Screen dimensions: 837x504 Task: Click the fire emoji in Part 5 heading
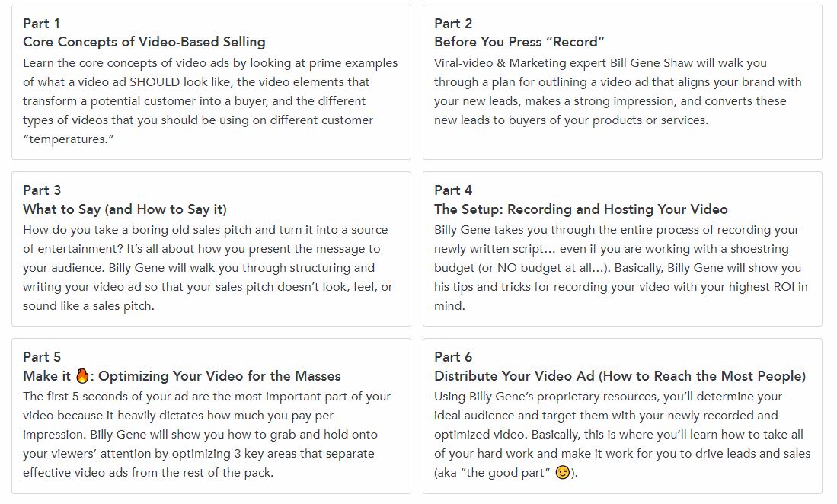(x=82, y=375)
